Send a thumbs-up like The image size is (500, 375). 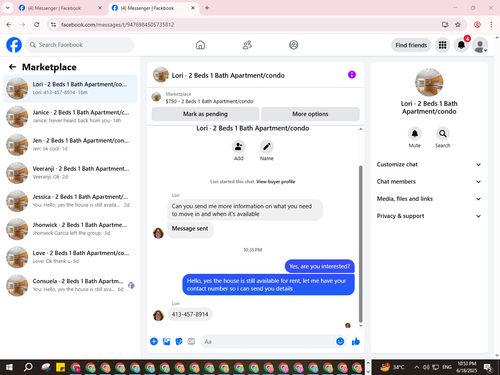(x=356, y=341)
